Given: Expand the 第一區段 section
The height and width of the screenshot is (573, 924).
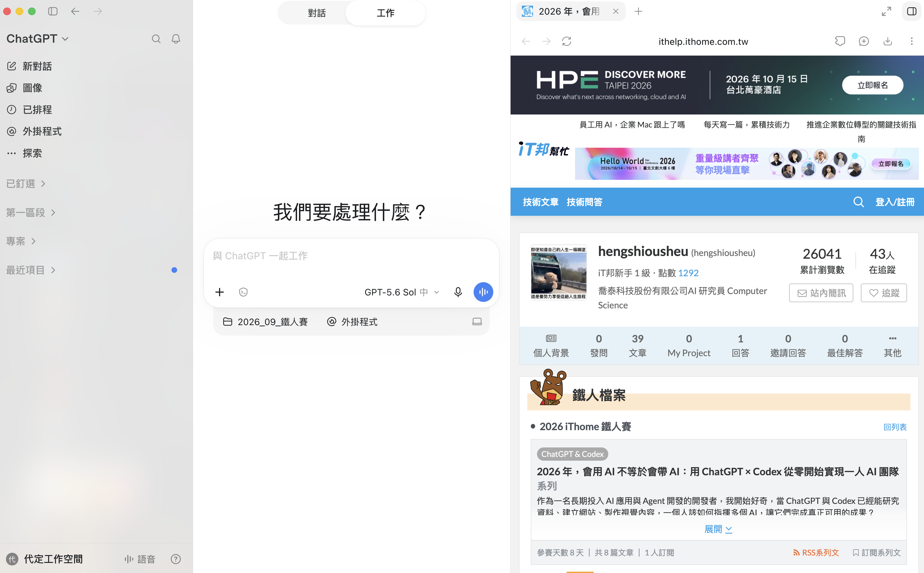Looking at the screenshot, I should 31,212.
